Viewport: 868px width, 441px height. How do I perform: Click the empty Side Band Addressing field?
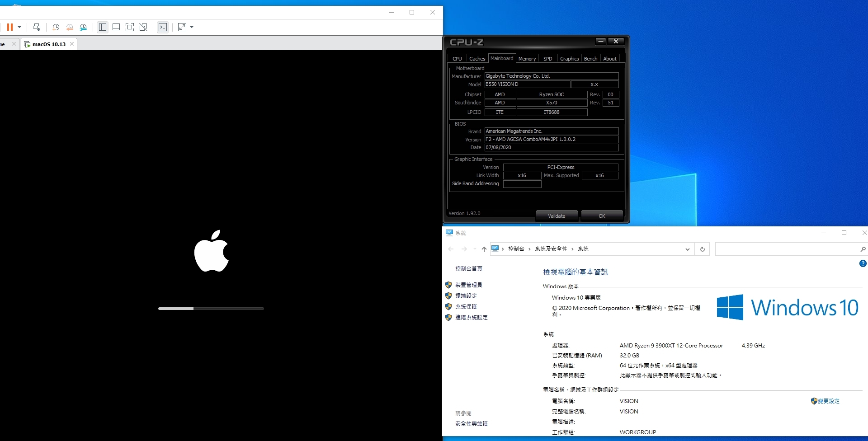[x=522, y=184]
